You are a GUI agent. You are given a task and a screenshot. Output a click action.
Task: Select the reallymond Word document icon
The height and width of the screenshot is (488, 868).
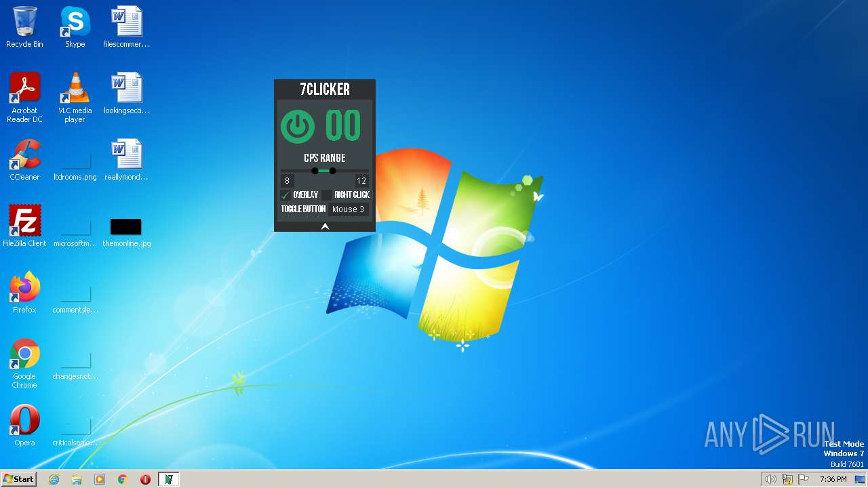click(x=126, y=160)
